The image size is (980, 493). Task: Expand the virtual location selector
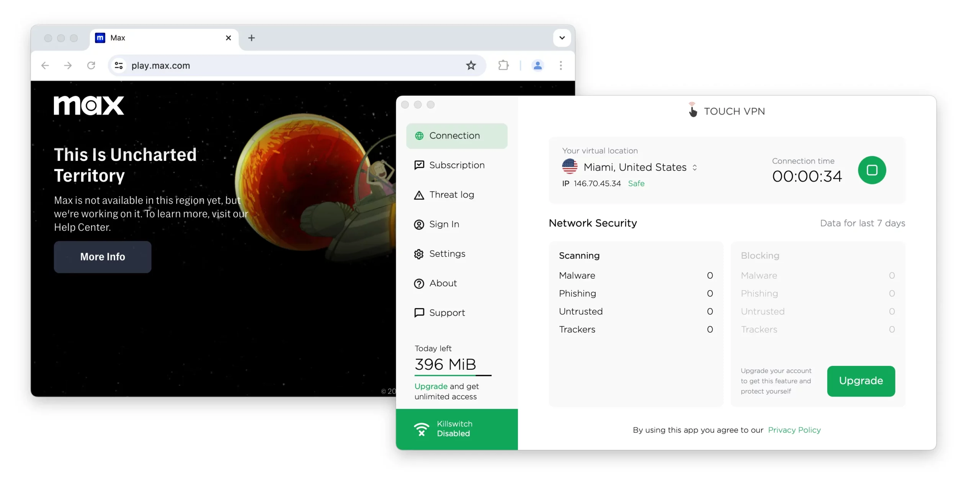click(695, 167)
